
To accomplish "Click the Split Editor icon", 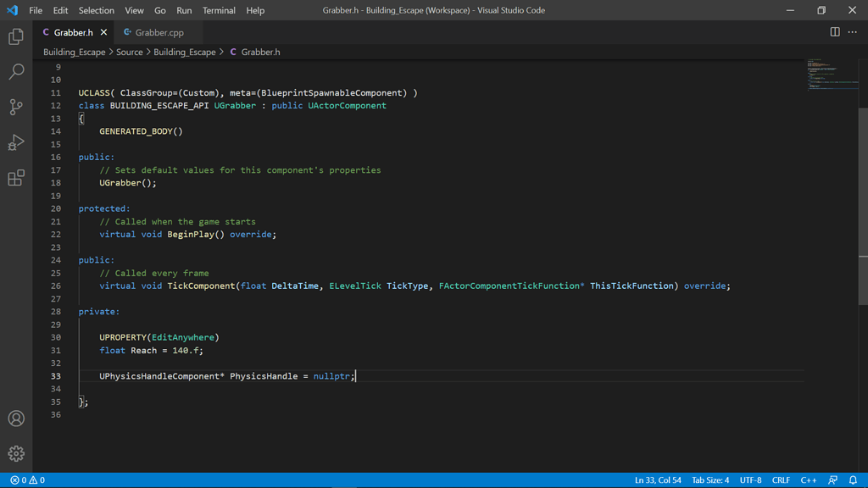I will pos(835,30).
